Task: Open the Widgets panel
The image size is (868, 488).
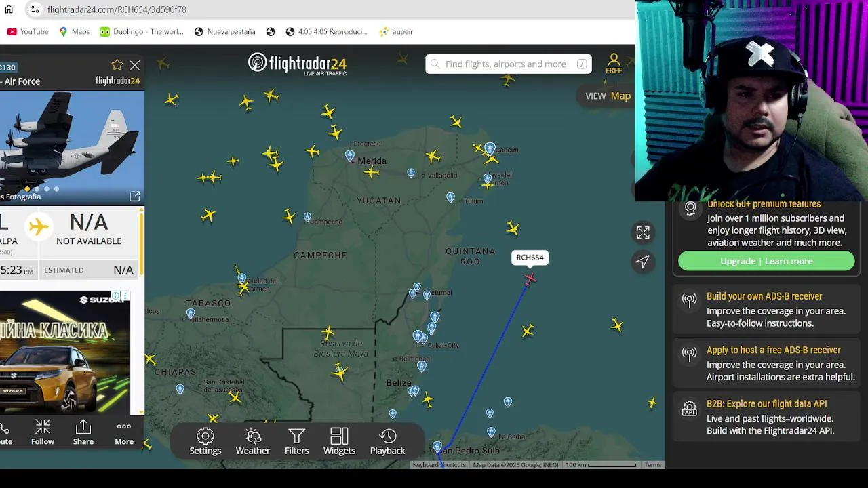Action: point(339,441)
